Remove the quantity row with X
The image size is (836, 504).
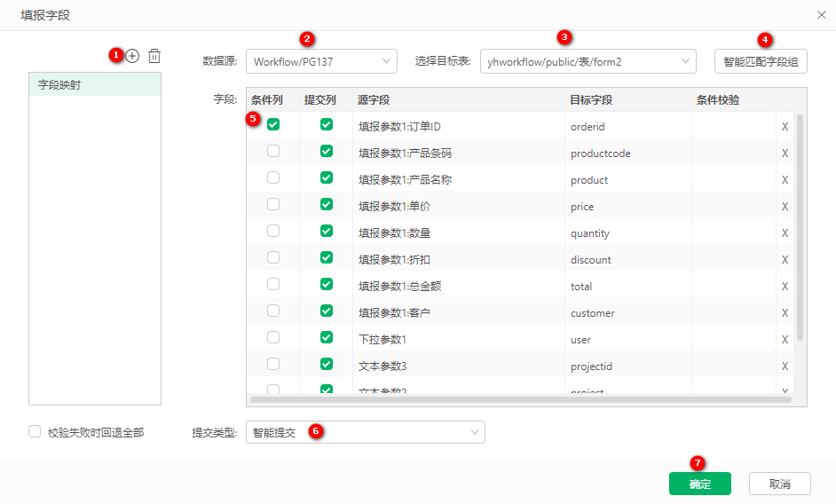tap(785, 233)
